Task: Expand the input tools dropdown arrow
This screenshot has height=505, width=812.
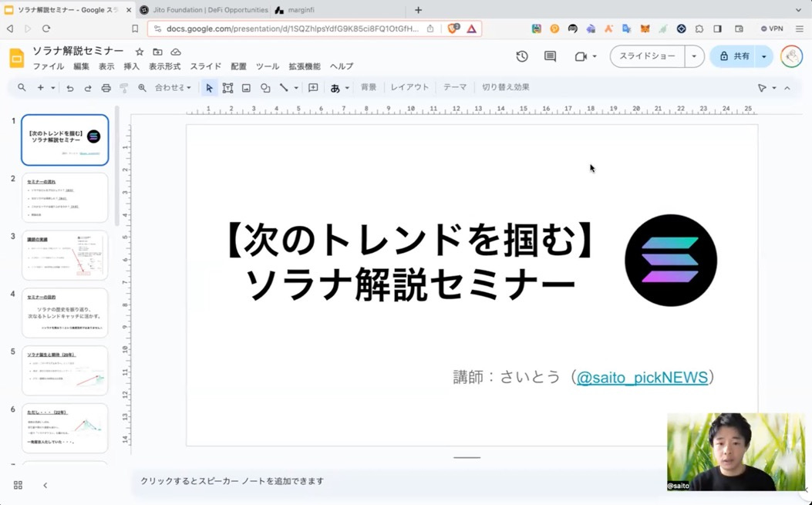Action: (x=347, y=88)
